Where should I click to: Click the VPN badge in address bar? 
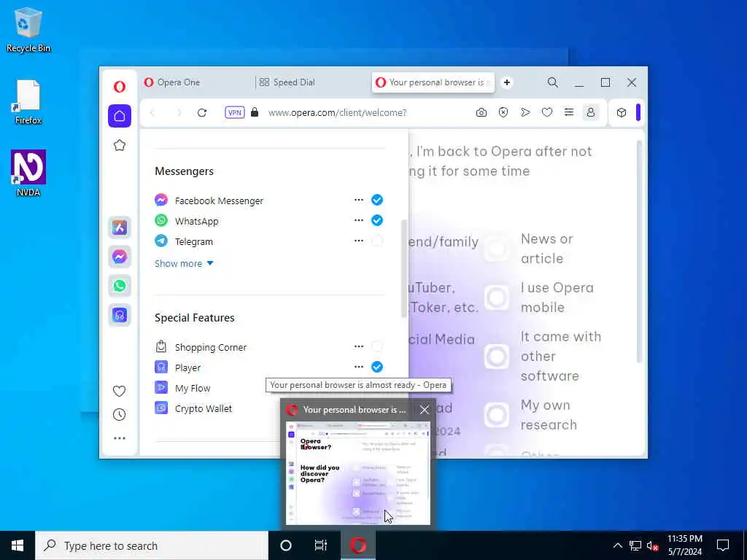click(x=234, y=113)
